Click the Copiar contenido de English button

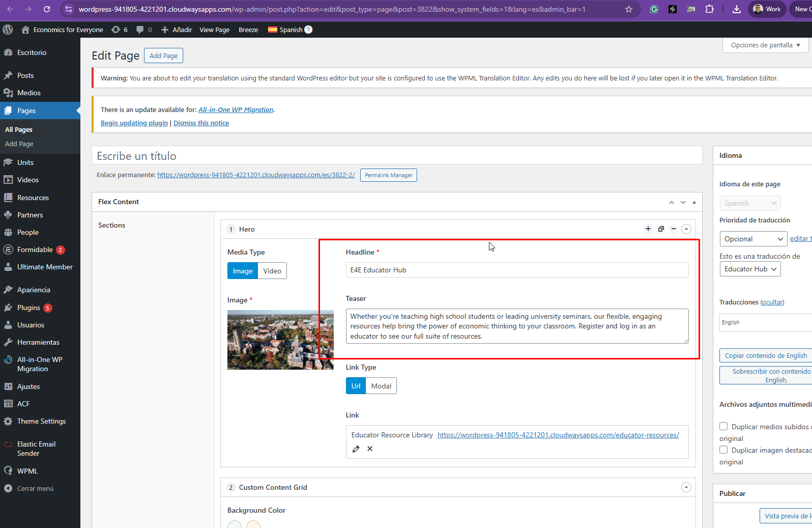click(766, 355)
